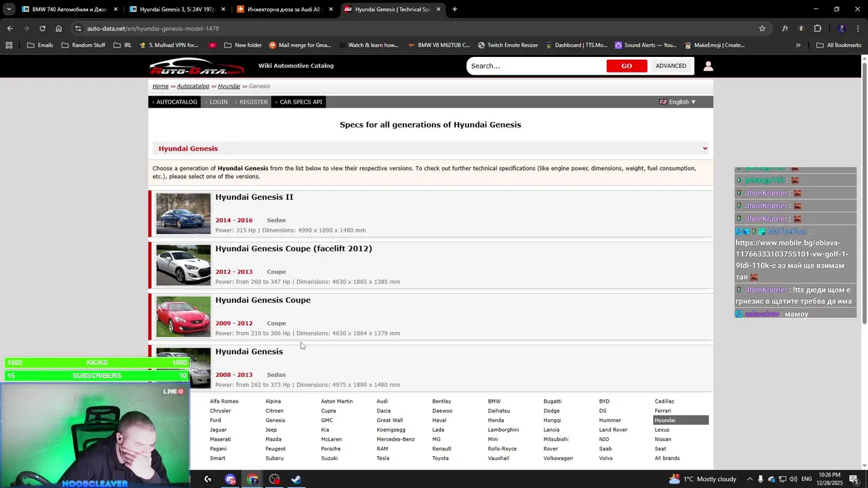The height and width of the screenshot is (488, 868).
Task: Click the blue Genesis II sedan thumbnail
Action: pyautogui.click(x=183, y=213)
